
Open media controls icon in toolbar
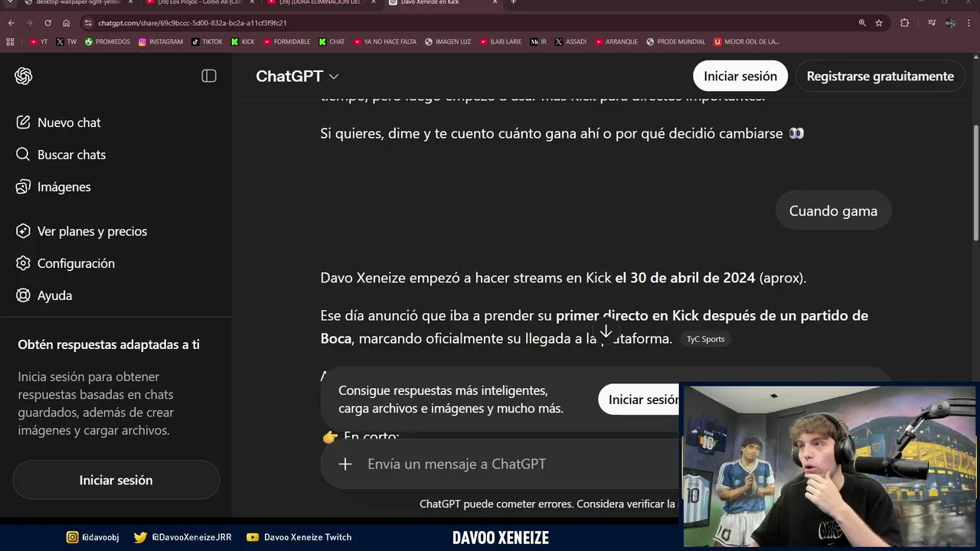coord(932,23)
